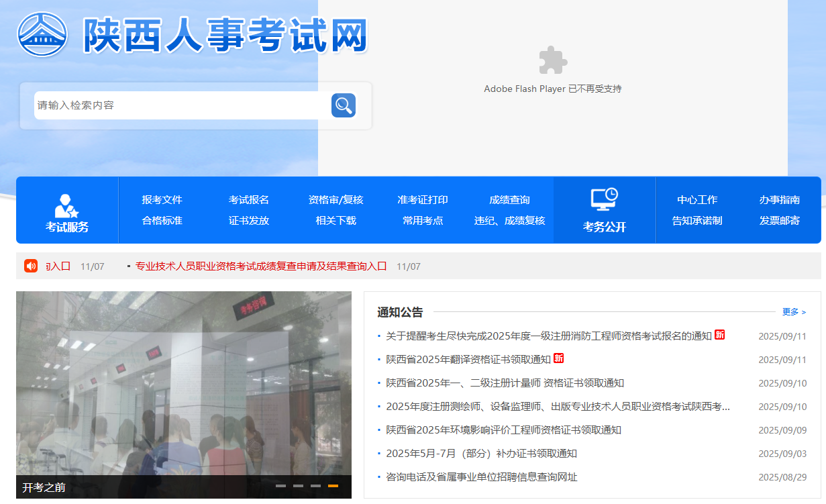
Task: Open 2025年度注册测绘师、设备监理师 notice
Action: 558,407
